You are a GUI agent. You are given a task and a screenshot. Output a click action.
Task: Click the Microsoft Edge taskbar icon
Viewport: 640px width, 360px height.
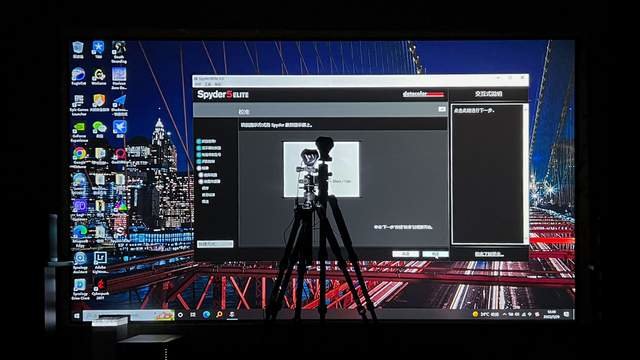[x=206, y=315]
